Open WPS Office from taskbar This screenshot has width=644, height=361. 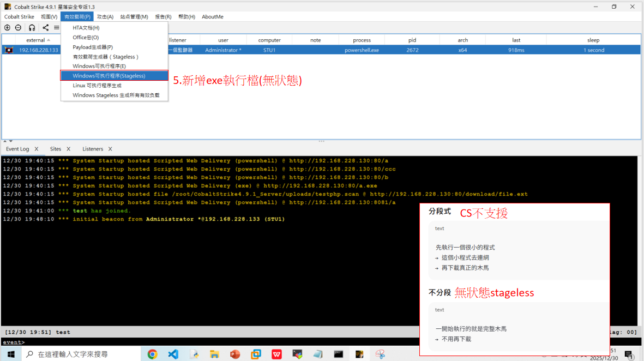click(x=276, y=354)
